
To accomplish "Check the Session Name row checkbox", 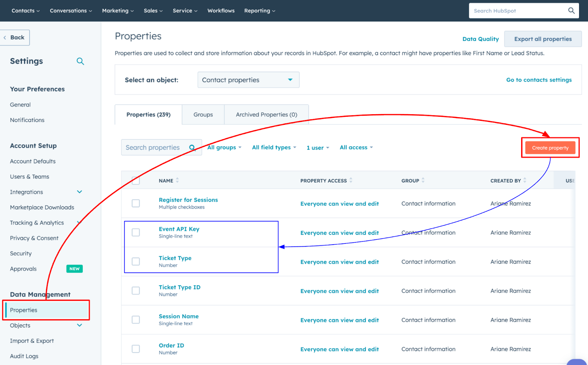I will coord(136,320).
